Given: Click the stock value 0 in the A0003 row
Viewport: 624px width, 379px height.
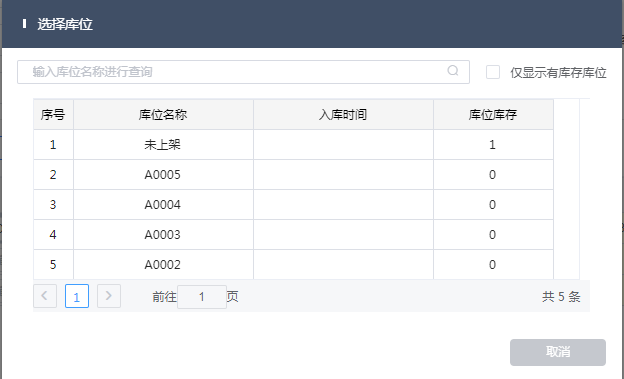Looking at the screenshot, I should tap(493, 234).
